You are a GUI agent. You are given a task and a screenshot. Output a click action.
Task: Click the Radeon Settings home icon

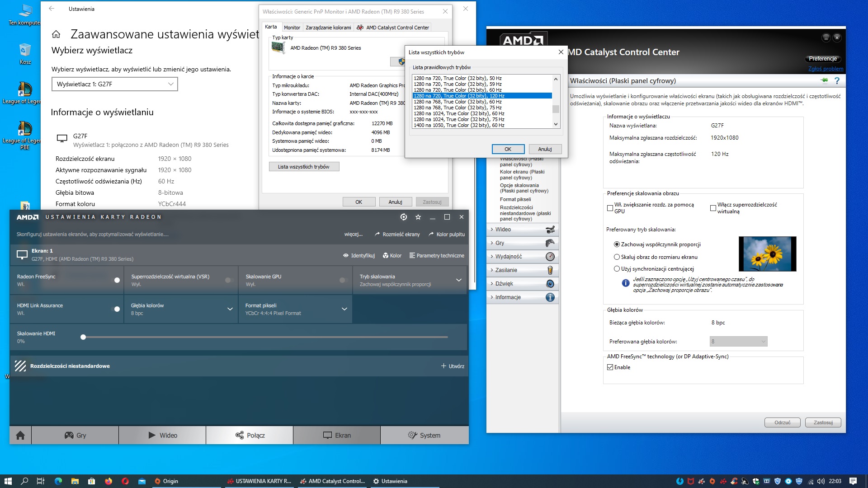click(20, 435)
